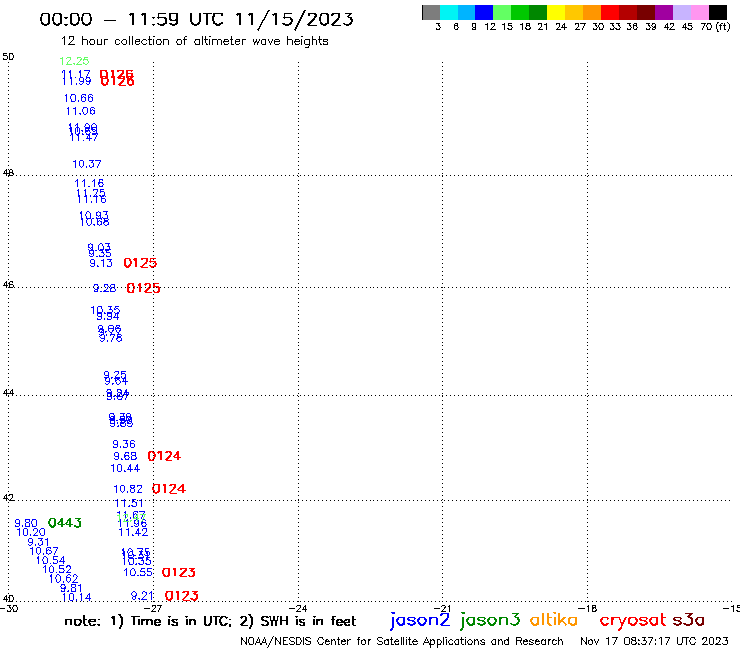The height and width of the screenshot is (650, 740).
Task: Click the Nov 17 08:37:17 UTC 2023 timestamp
Action: (654, 641)
